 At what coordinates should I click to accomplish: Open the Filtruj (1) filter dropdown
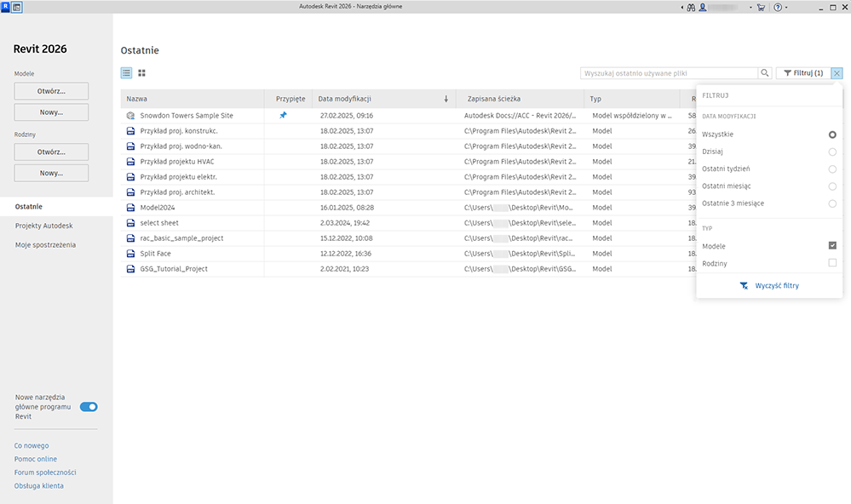coord(803,72)
